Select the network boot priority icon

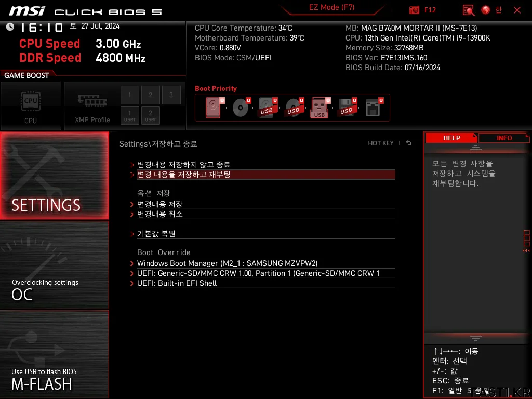tap(374, 108)
